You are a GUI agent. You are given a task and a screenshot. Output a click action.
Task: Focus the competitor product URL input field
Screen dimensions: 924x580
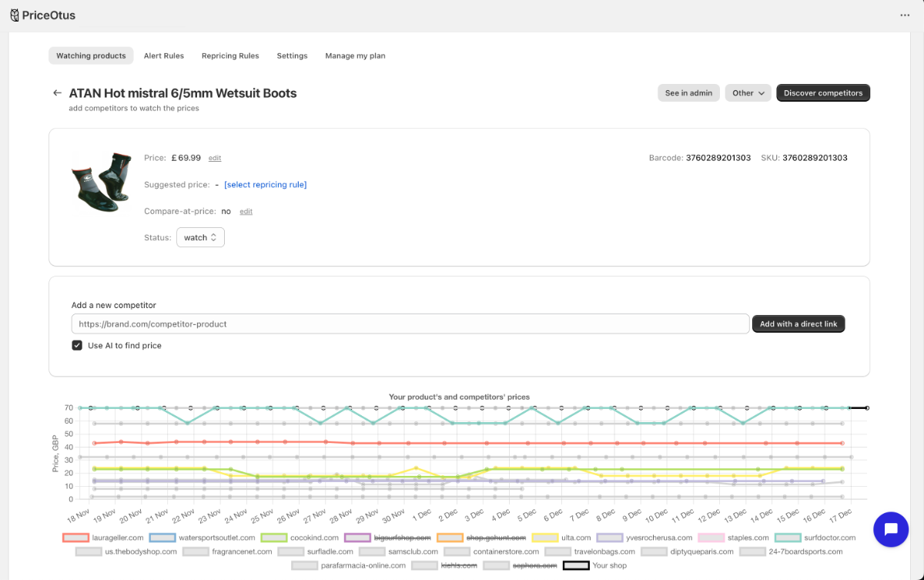pyautogui.click(x=410, y=324)
